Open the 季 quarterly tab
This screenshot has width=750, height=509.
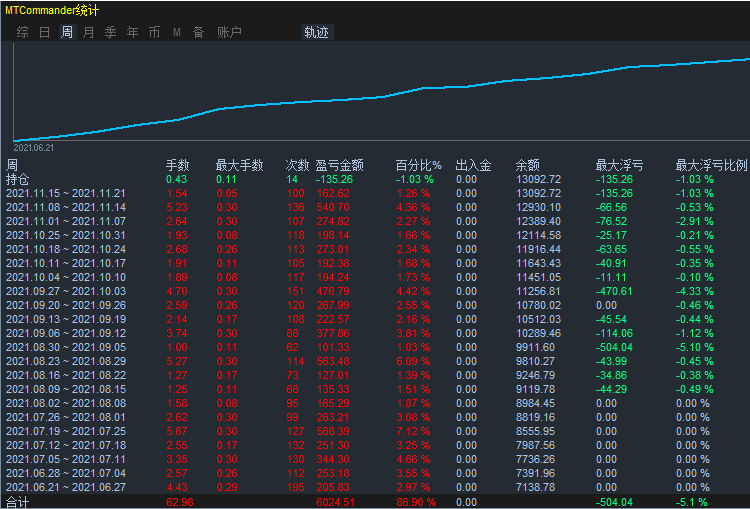point(110,32)
